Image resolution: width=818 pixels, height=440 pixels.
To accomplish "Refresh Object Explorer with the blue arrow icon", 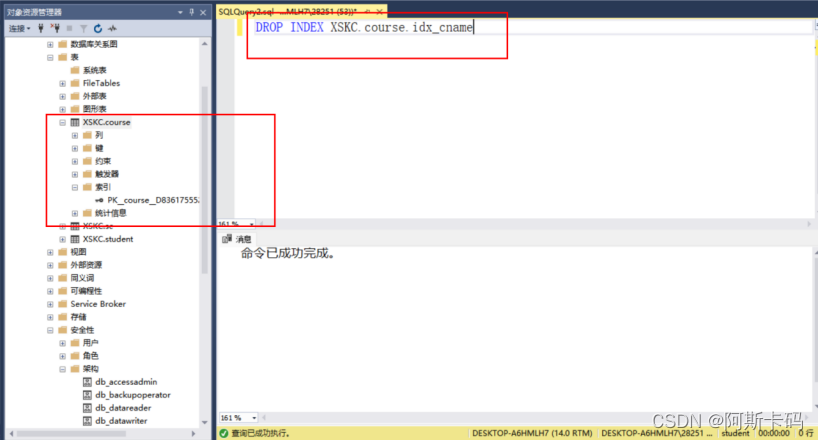I will click(x=98, y=28).
